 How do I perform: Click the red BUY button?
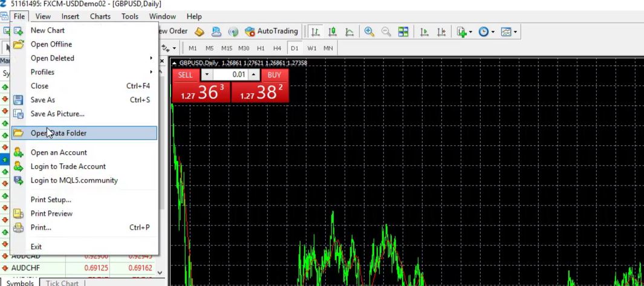click(275, 75)
